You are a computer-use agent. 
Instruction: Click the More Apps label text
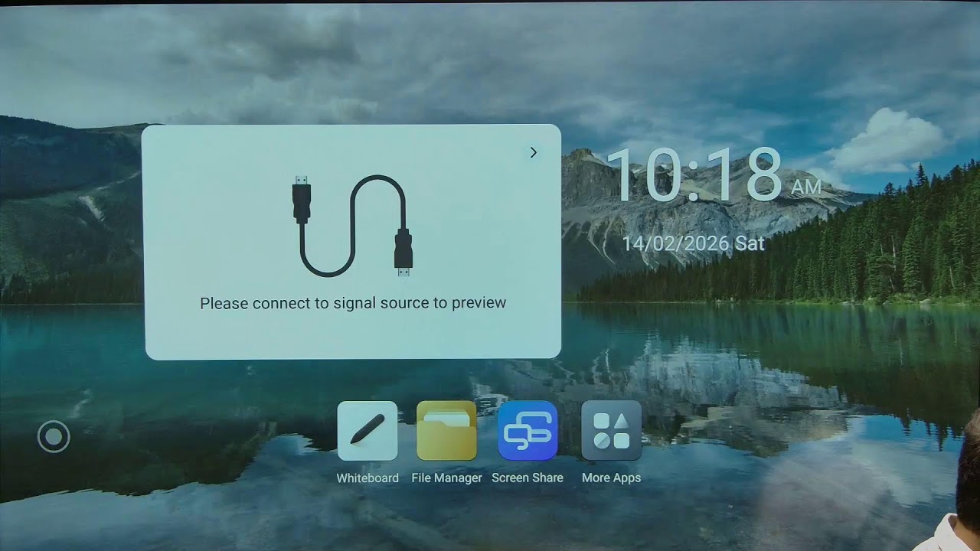(611, 478)
